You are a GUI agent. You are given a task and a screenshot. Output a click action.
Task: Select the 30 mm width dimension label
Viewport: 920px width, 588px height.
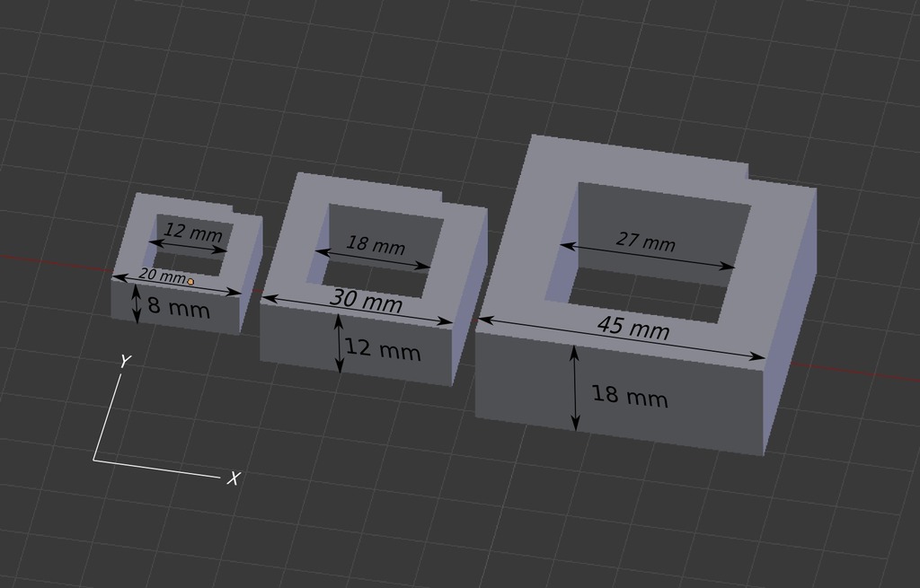tap(367, 300)
